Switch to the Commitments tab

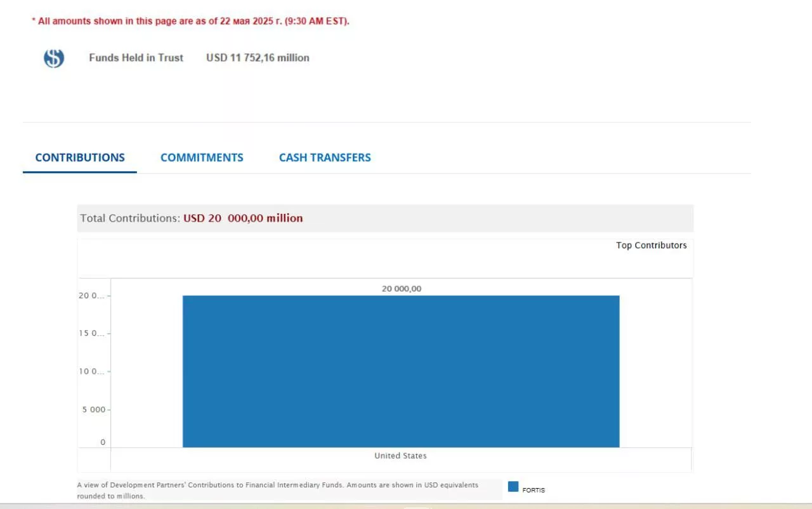point(202,157)
